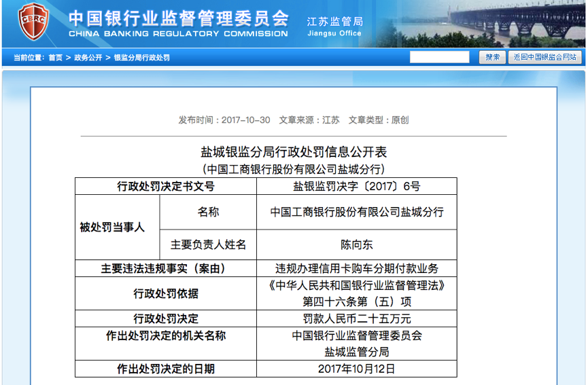Select 违规办理信用卡购车分期付款业务 text
588x385 pixels.
pos(357,268)
